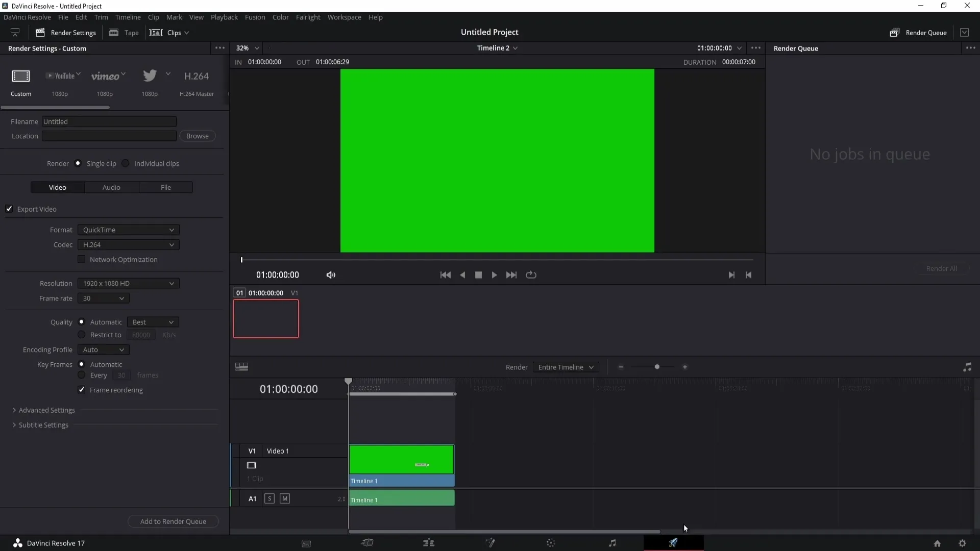The image size is (980, 551).
Task: Select the Edit page icon in taskbar
Action: (428, 542)
